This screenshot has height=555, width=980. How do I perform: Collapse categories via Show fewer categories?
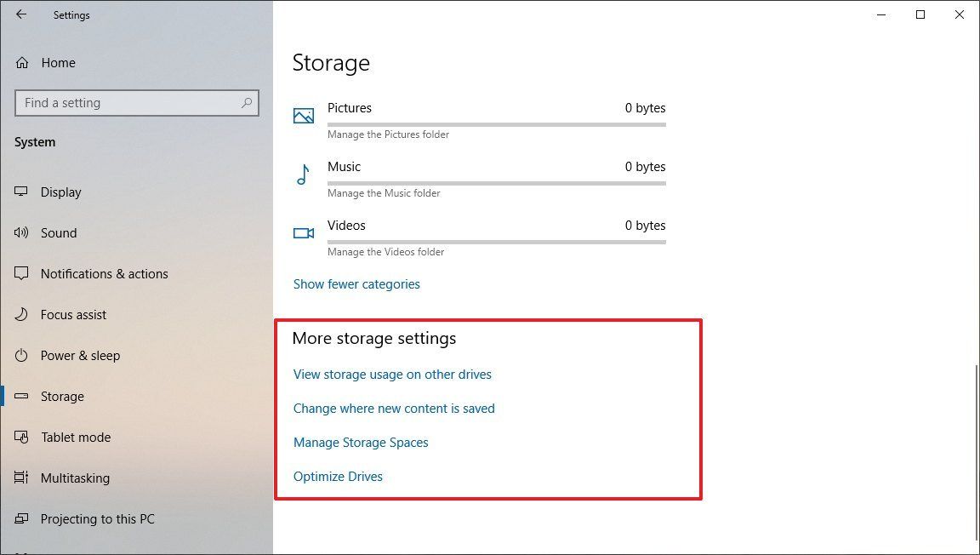click(x=356, y=283)
